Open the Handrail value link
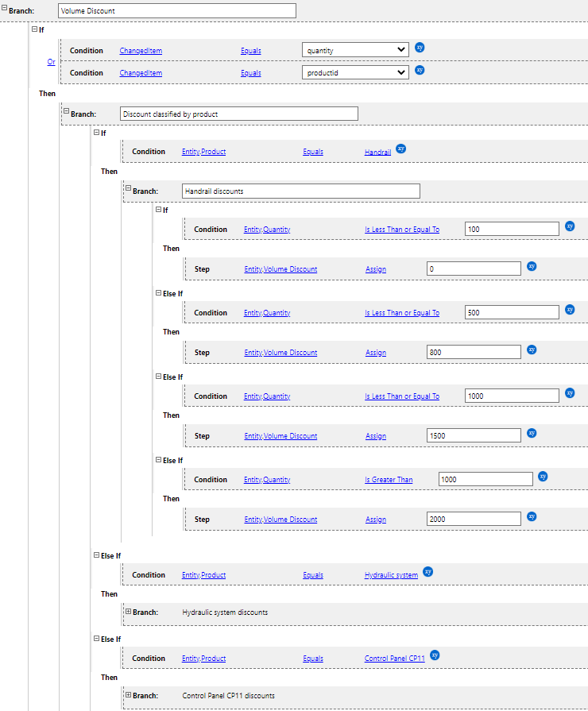Screen dimensions: 588x711 (x=377, y=152)
